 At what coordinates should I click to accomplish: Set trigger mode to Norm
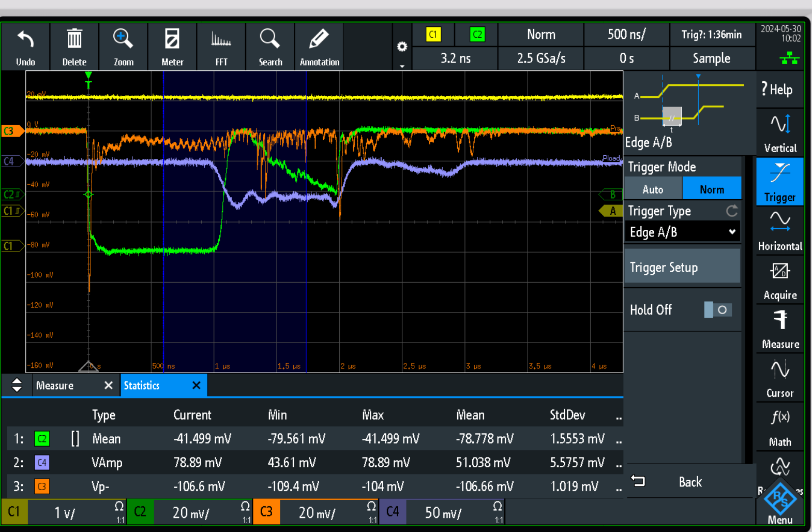[x=712, y=189]
